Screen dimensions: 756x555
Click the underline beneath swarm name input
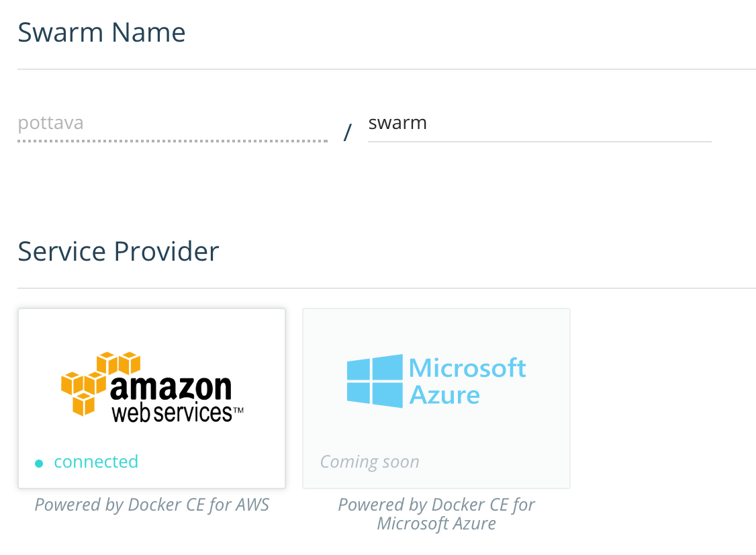coord(540,142)
